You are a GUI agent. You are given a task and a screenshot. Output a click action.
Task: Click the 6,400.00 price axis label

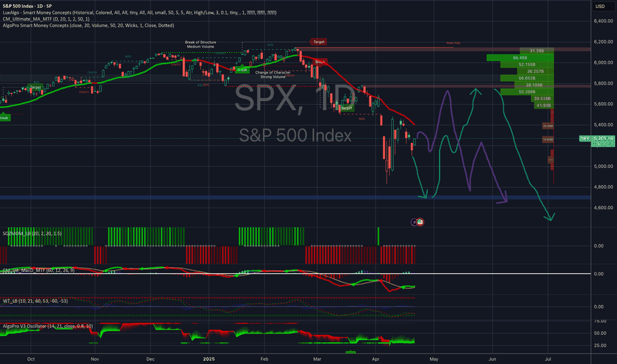[603, 21]
